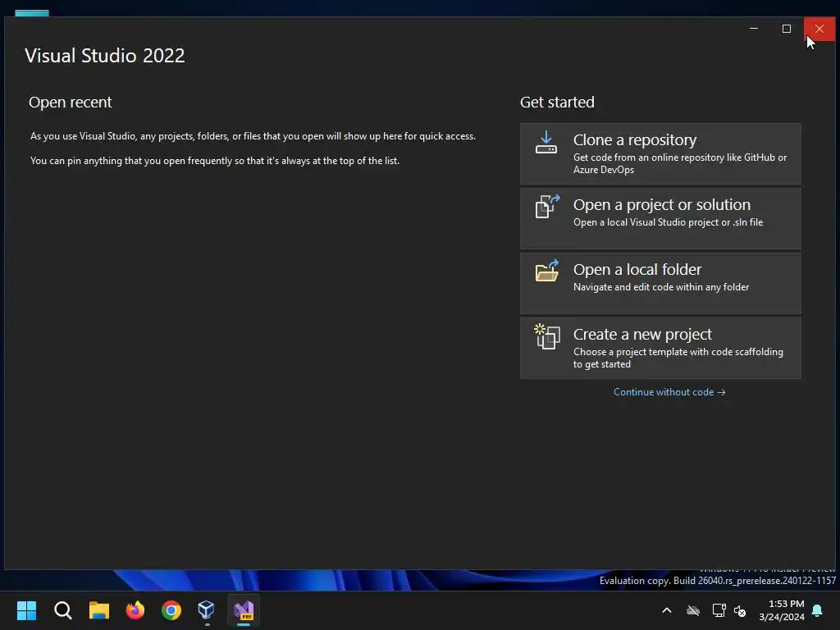Open the Windows Start menu

(26, 610)
